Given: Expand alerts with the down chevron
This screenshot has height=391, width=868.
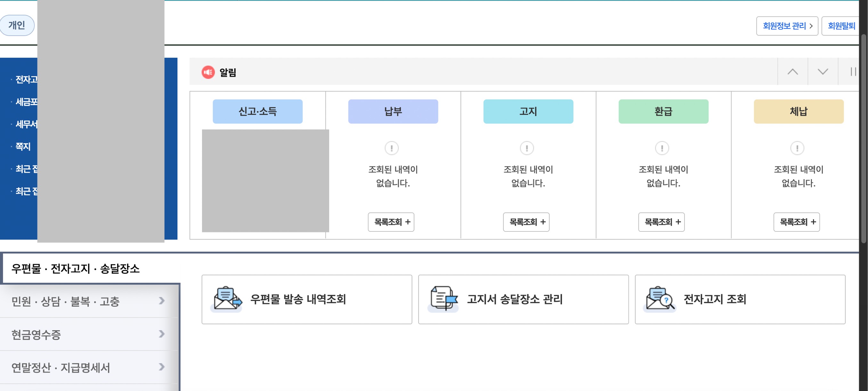Looking at the screenshot, I should pos(823,72).
